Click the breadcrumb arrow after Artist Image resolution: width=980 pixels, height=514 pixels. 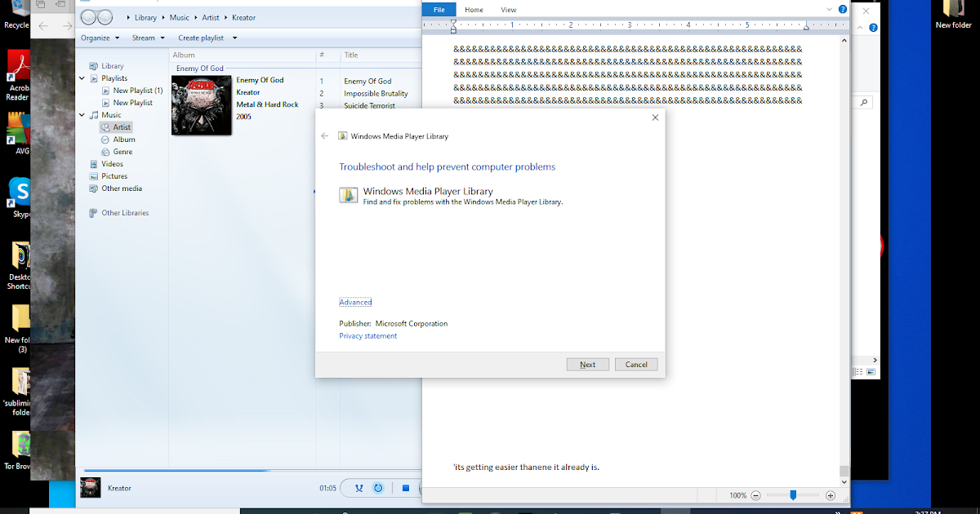(225, 17)
